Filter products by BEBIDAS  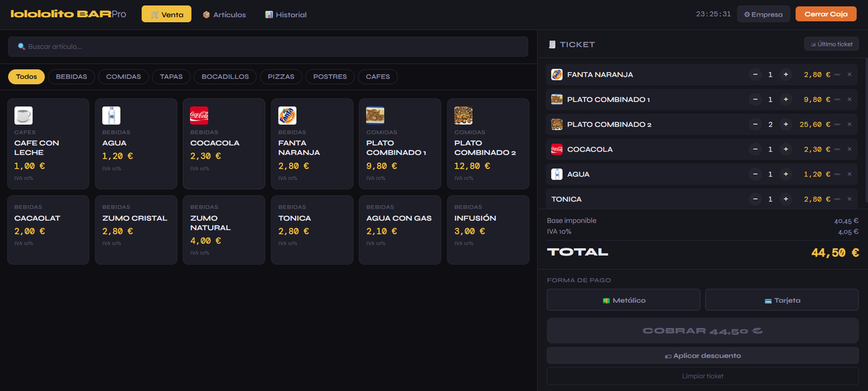point(71,77)
